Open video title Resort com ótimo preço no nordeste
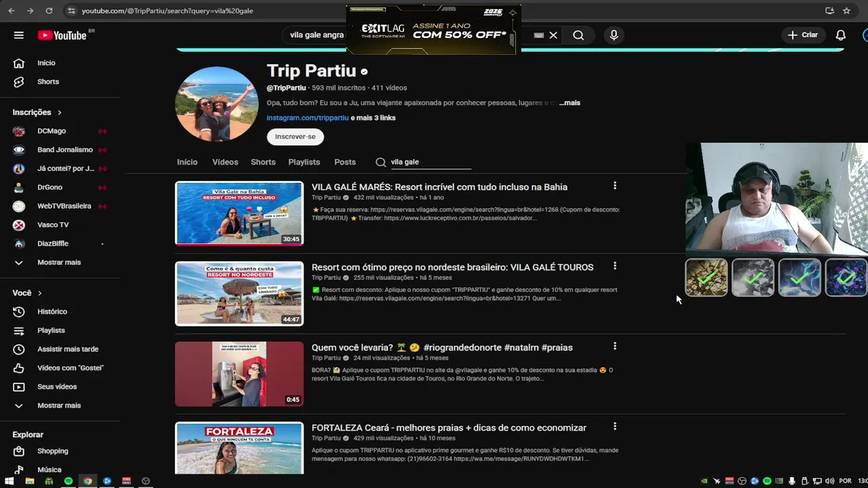 click(452, 267)
